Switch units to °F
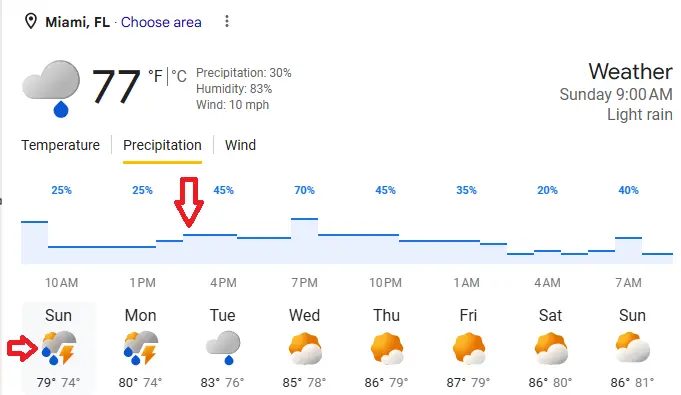 (x=155, y=76)
